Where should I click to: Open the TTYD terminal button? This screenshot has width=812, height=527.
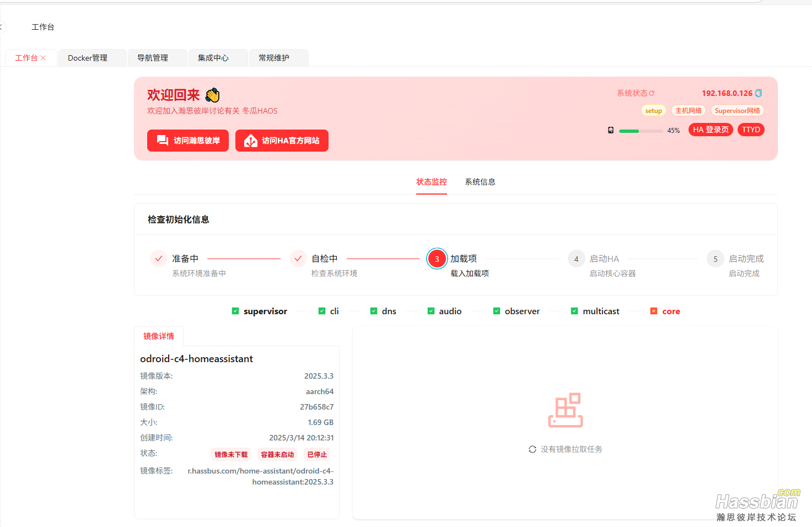(751, 130)
